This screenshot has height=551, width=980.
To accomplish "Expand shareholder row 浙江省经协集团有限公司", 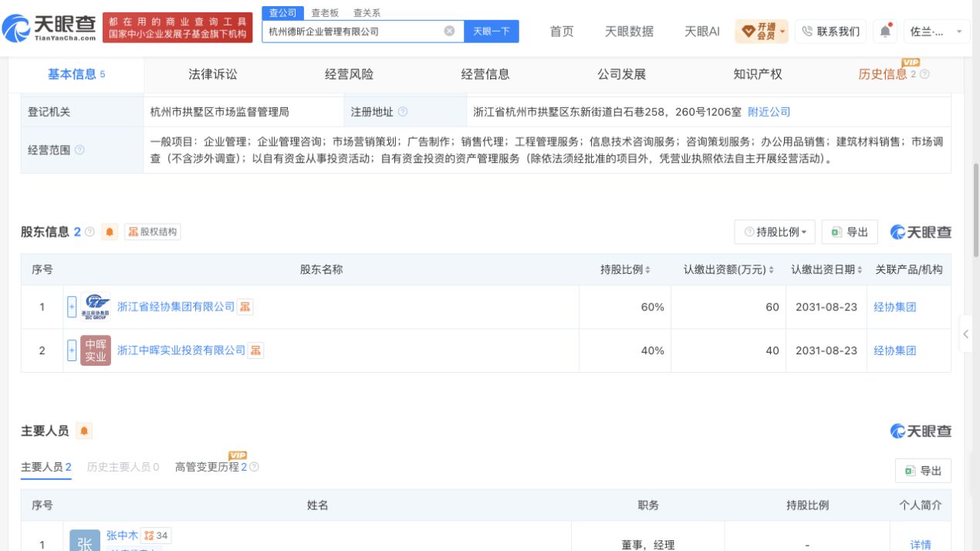I will (72, 306).
